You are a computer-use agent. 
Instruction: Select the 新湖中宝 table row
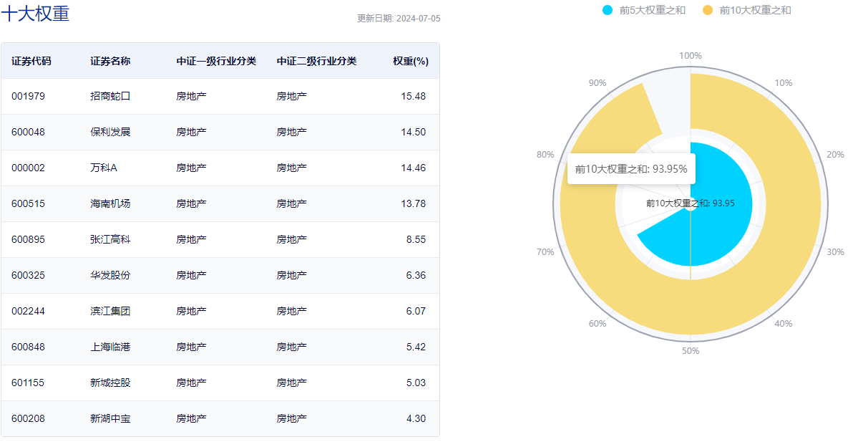215,418
